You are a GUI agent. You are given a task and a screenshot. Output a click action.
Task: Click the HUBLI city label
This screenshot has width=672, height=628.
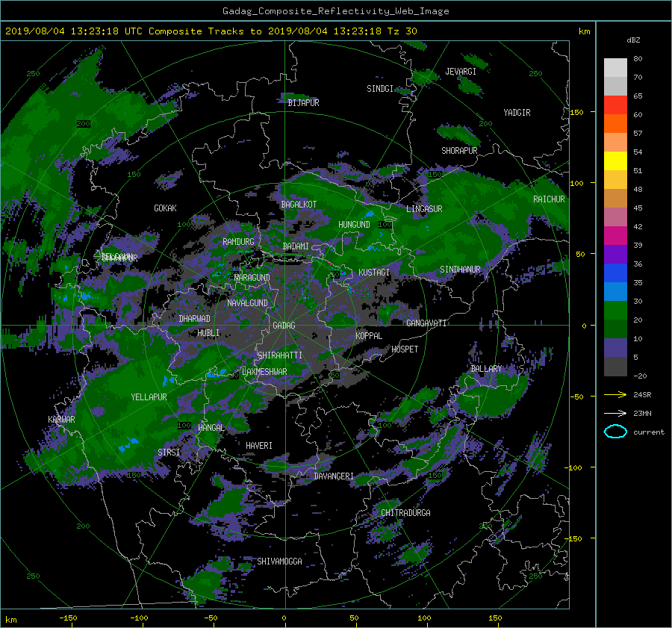click(208, 333)
